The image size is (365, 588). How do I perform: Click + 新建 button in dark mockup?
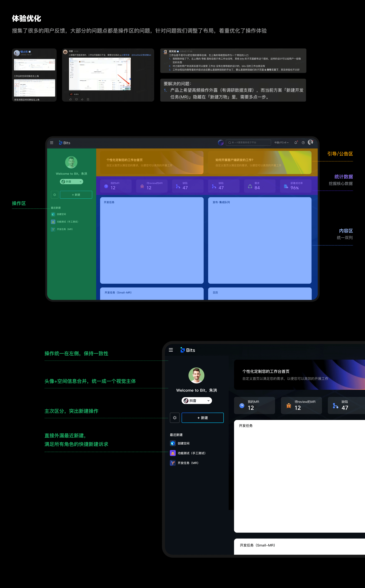[x=203, y=418]
